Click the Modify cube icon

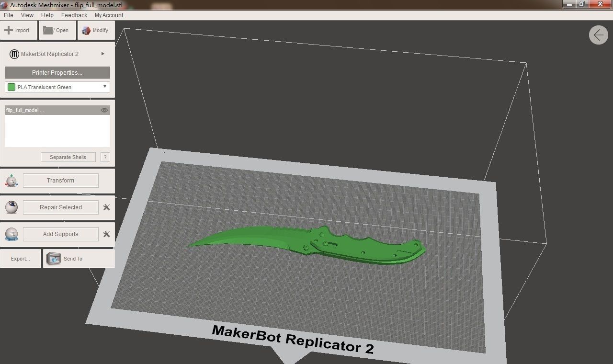(86, 30)
